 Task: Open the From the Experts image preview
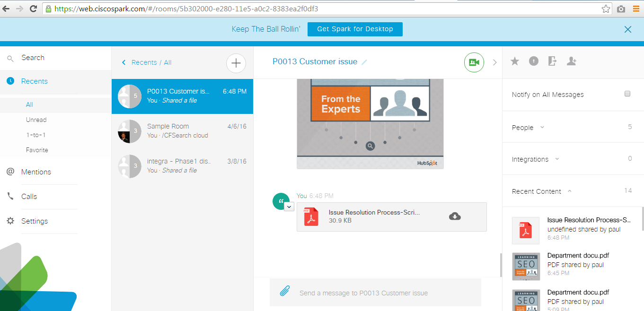[370, 124]
